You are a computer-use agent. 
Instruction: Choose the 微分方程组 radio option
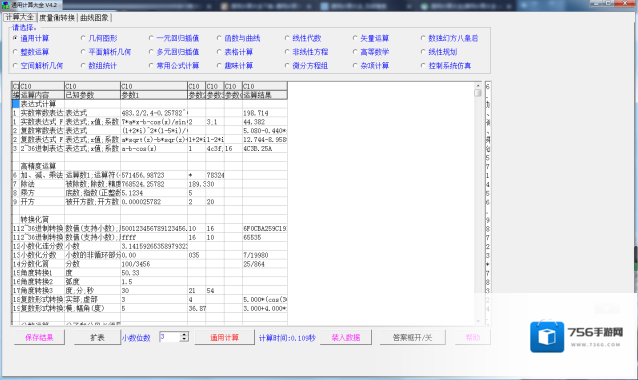tap(306, 66)
